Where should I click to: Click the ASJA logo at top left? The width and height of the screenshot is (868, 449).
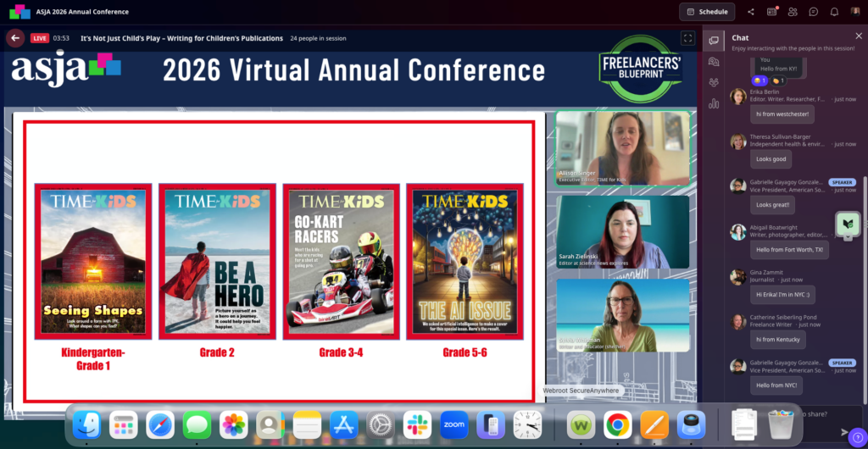(x=20, y=12)
